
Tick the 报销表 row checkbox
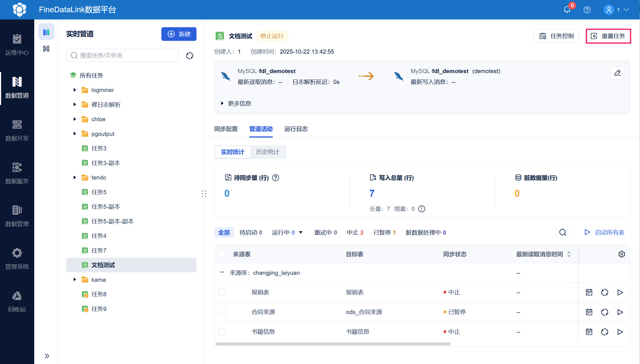(222, 292)
